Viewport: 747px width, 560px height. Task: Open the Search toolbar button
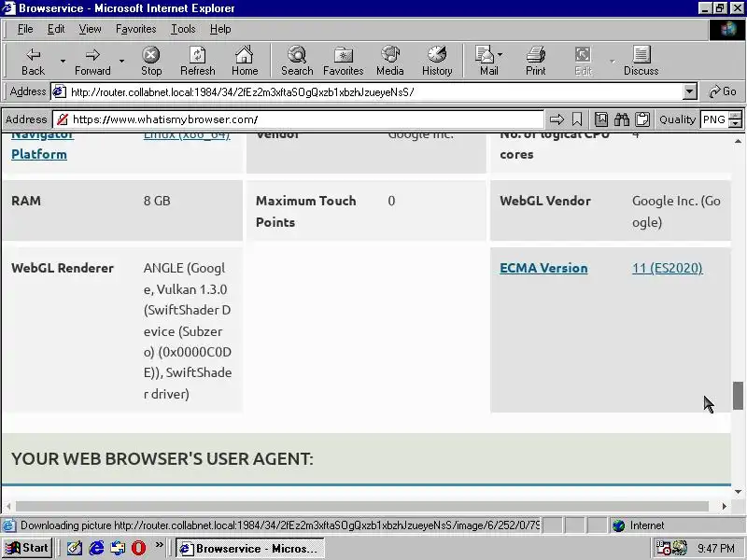(x=297, y=61)
